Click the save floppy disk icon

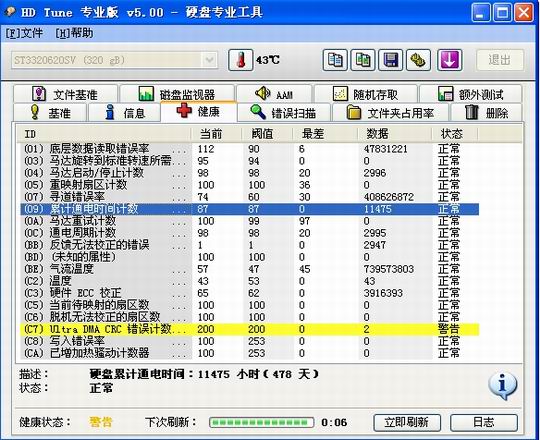pos(391,60)
